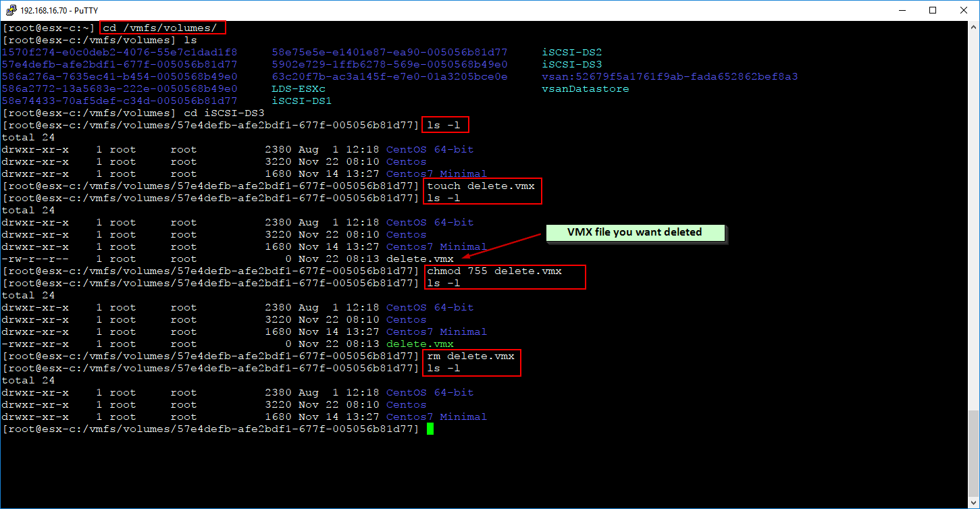Minimize the PuTTY window

pos(903,10)
